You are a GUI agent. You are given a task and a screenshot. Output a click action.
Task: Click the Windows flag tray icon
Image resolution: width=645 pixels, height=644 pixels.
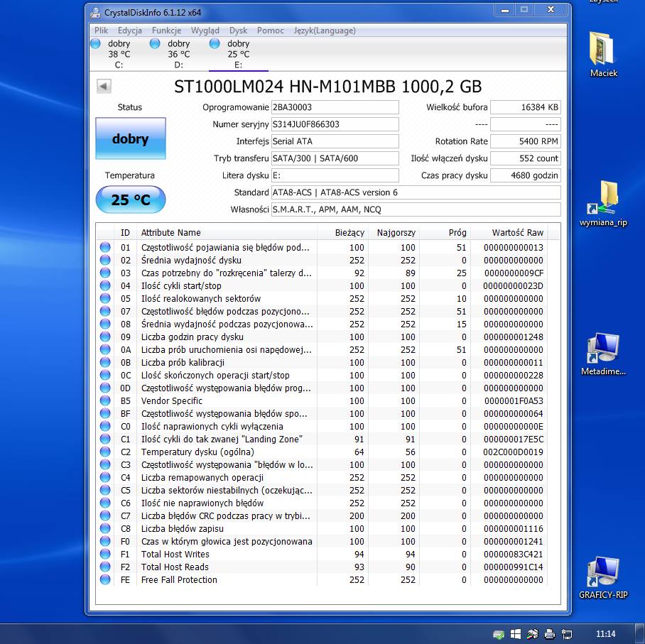tap(516, 634)
